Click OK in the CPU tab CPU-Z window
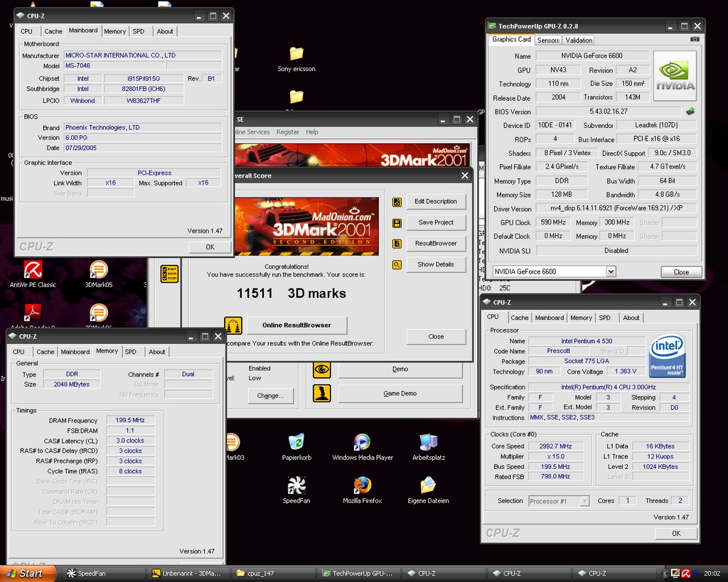728x582 pixels. 676,534
